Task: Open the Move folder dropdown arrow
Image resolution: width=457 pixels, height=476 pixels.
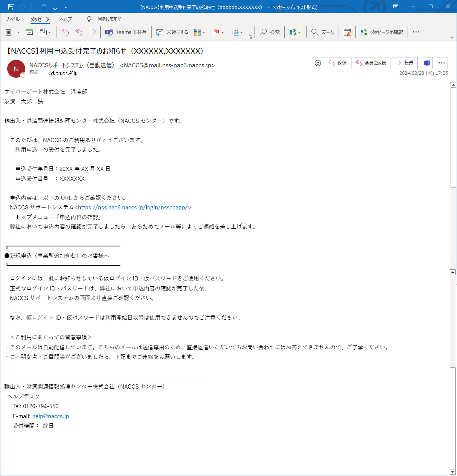Action: 50,32
